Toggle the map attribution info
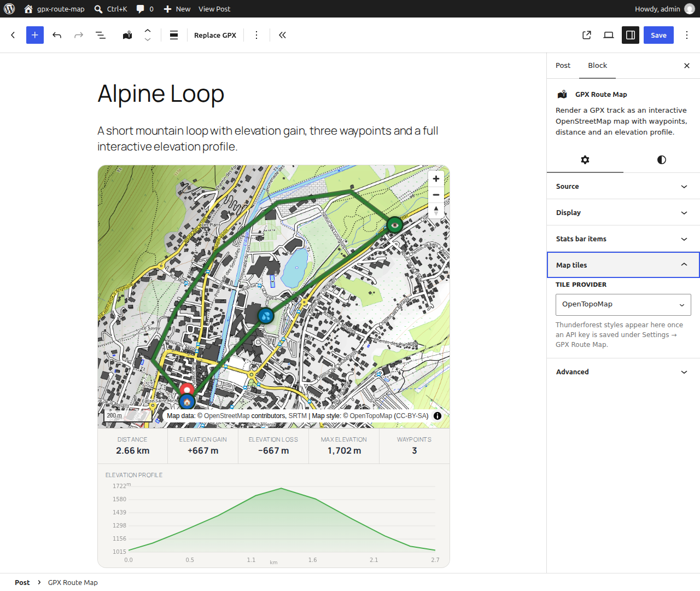The width and height of the screenshot is (700, 591). [437, 416]
